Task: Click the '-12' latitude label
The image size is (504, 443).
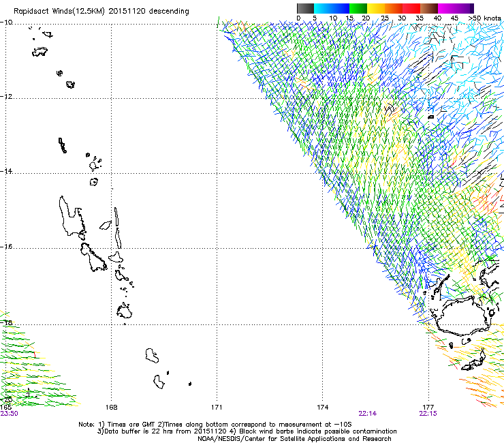Action: pyautogui.click(x=6, y=97)
